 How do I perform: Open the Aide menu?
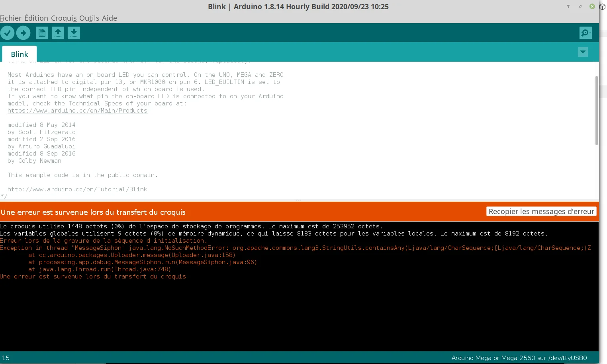click(x=110, y=18)
